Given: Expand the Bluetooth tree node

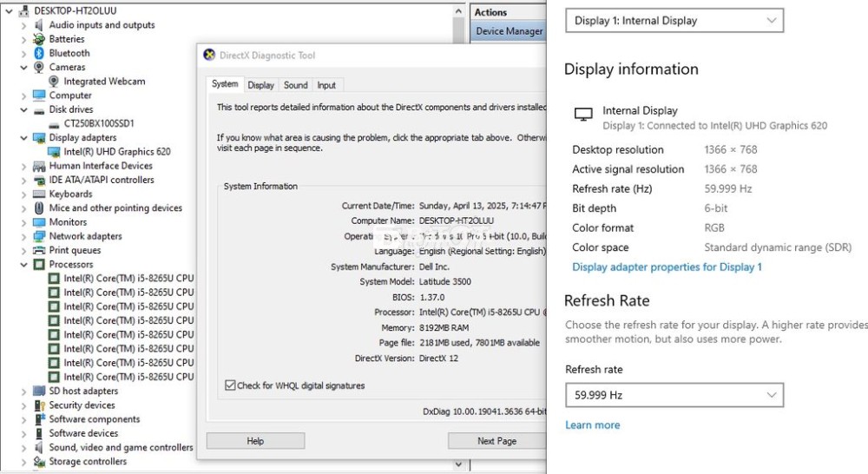Looking at the screenshot, I should click(23, 54).
